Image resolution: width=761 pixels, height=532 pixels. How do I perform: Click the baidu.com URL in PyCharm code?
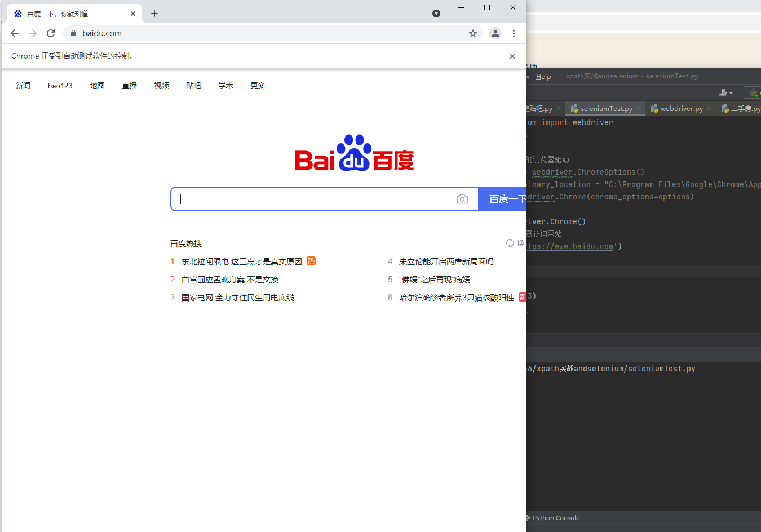point(570,246)
